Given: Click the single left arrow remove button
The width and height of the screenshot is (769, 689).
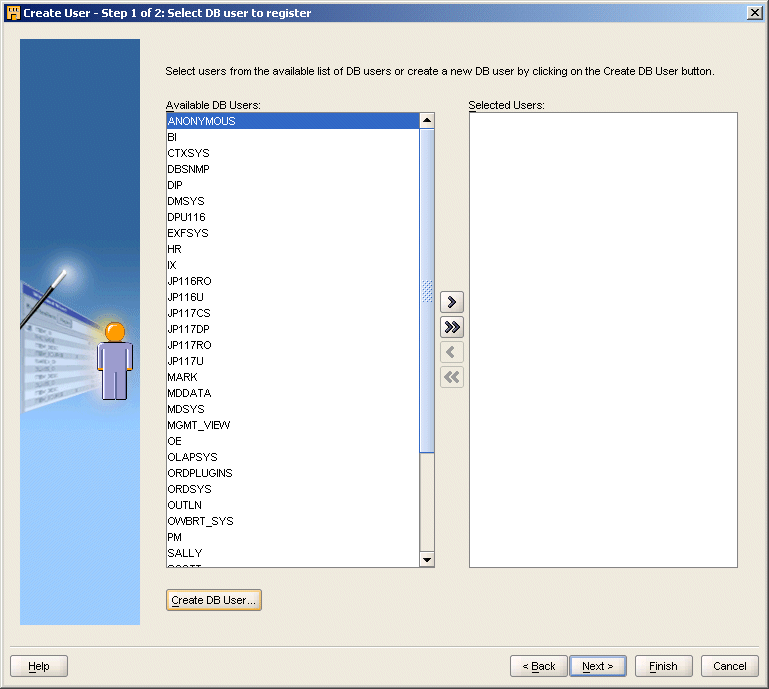Looking at the screenshot, I should 452,352.
